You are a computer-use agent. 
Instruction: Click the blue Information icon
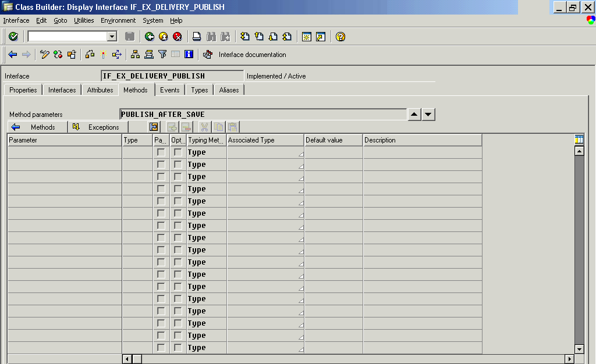click(189, 55)
